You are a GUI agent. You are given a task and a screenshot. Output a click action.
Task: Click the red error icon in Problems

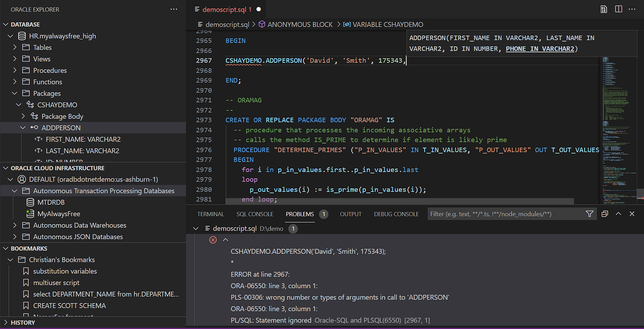(x=213, y=240)
